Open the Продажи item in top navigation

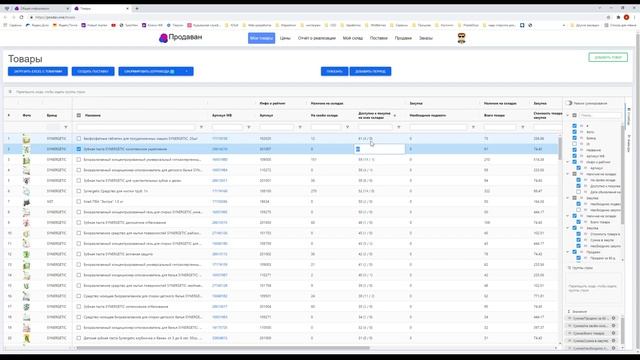coord(403,38)
